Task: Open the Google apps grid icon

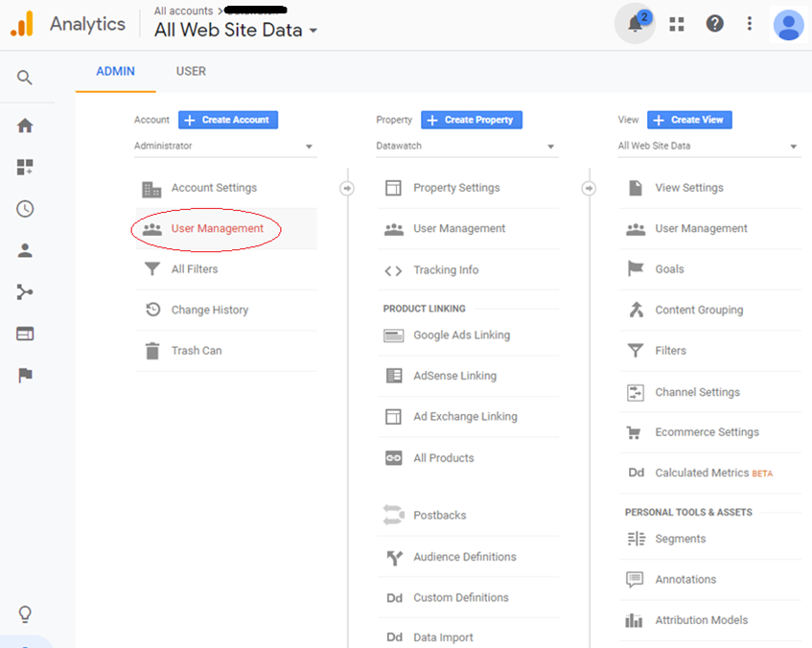Action: [677, 24]
